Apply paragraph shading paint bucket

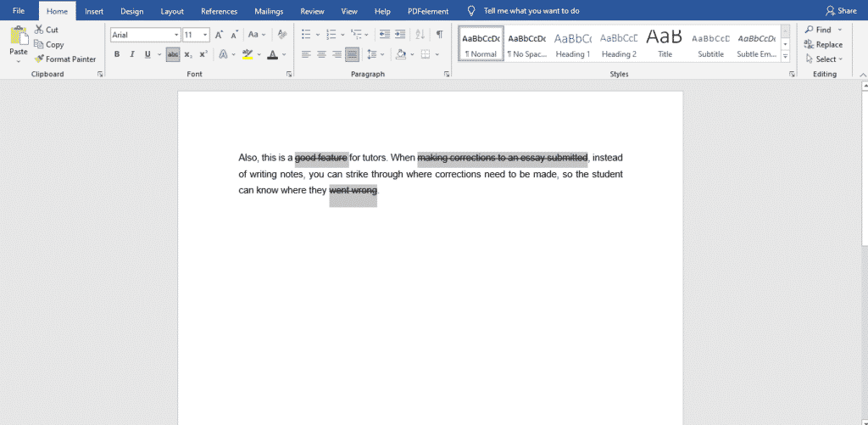coord(401,54)
